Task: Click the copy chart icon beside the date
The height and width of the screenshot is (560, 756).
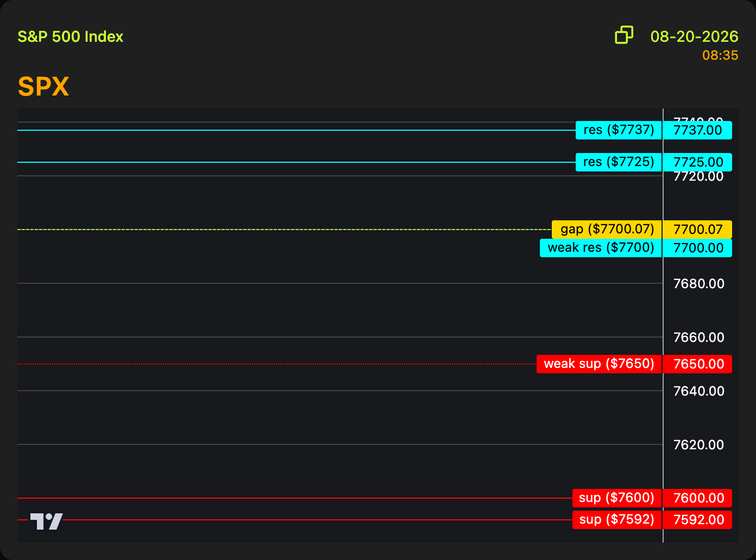Action: coord(624,35)
